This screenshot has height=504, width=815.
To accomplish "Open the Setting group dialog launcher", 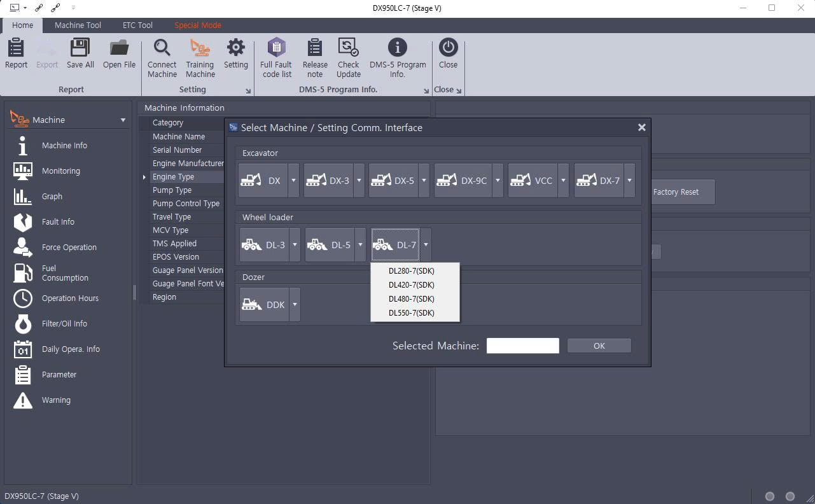I will pos(247,91).
